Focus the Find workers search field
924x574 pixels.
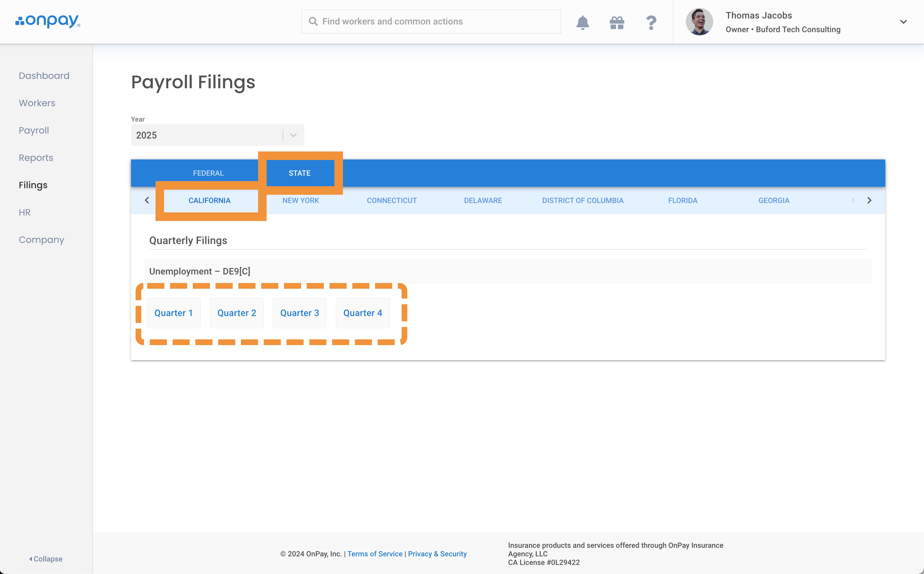(431, 22)
